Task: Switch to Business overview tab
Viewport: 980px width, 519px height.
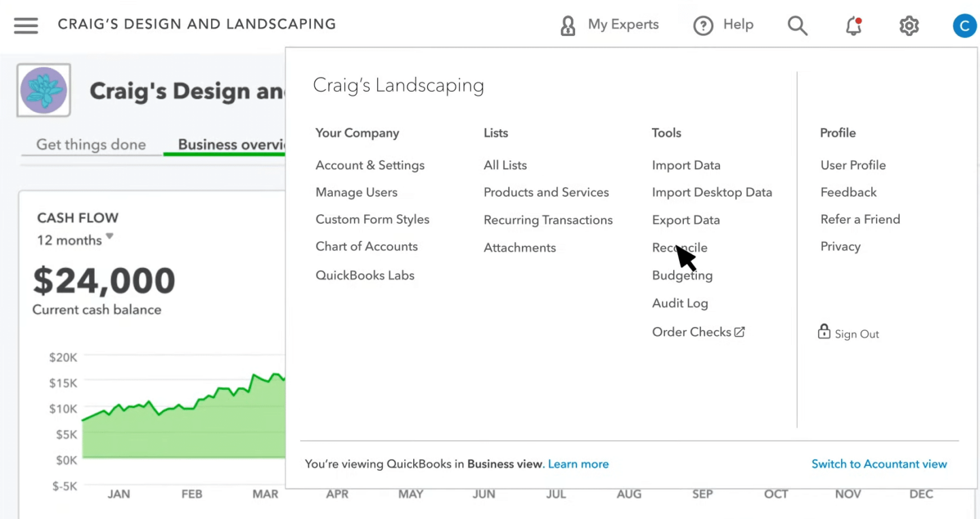Action: [231, 144]
